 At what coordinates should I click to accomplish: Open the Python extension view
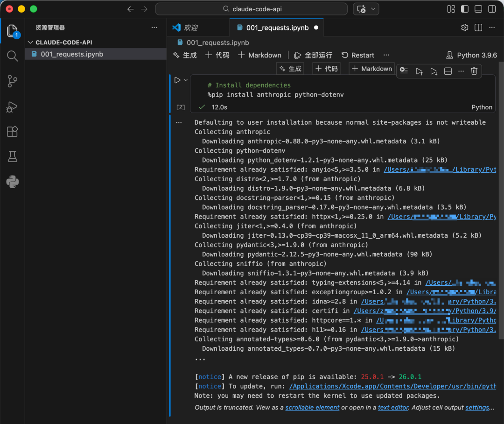[x=12, y=182]
